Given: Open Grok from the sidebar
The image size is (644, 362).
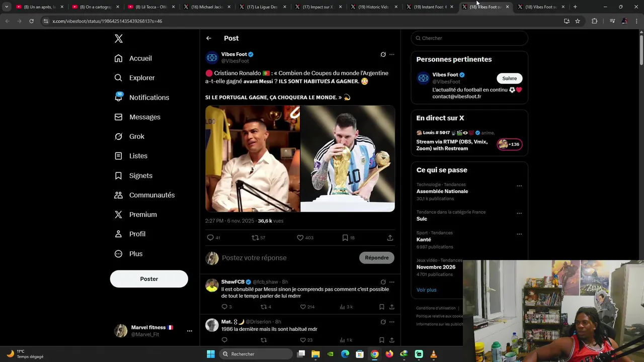Looking at the screenshot, I should (129, 136).
